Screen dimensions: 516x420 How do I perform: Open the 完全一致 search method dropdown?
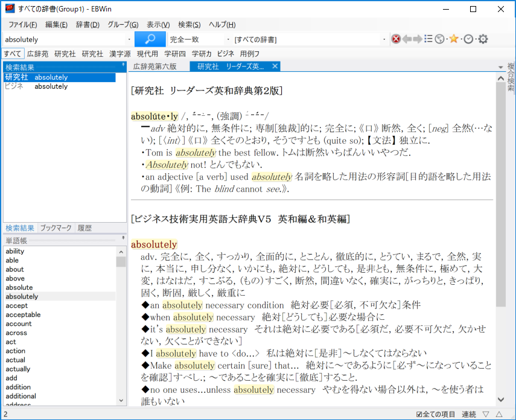point(228,39)
